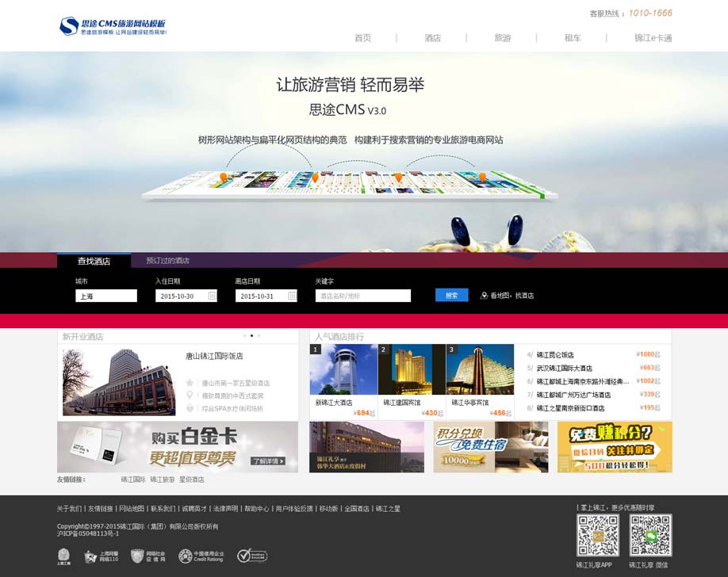Click the 思途CMS site logo

coord(113,26)
